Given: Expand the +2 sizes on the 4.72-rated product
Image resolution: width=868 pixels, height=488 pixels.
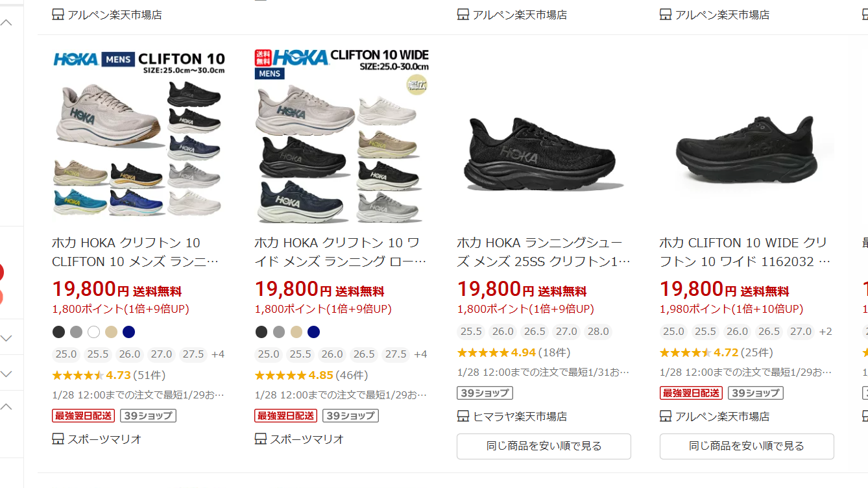Looking at the screenshot, I should pos(825,332).
